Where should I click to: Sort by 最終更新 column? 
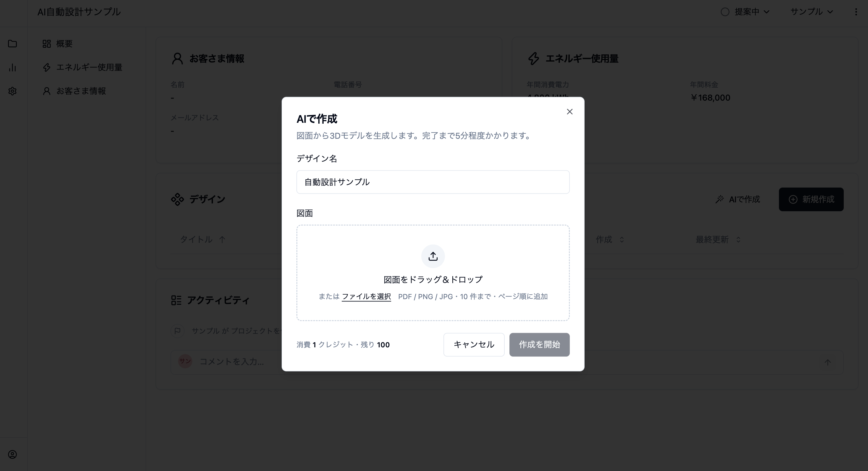click(718, 240)
